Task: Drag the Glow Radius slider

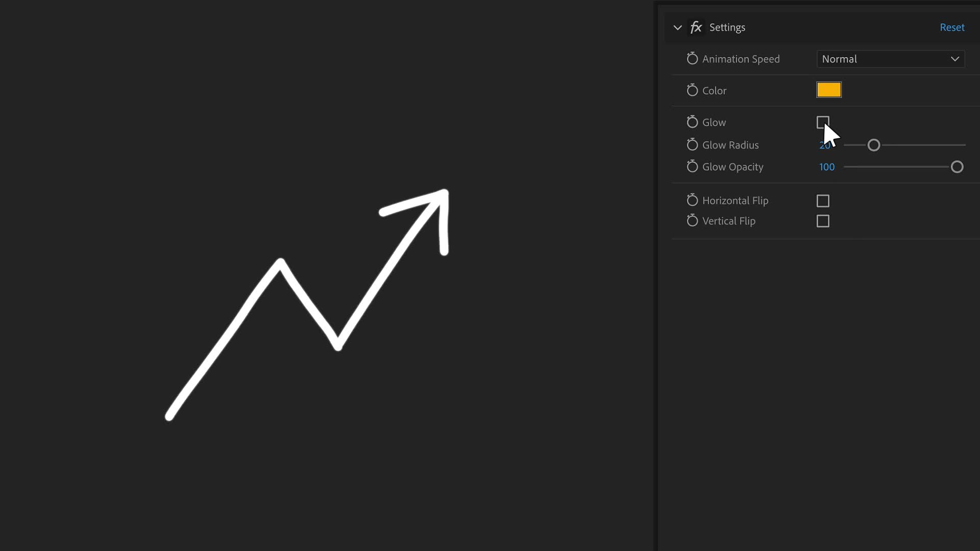Action: tap(873, 145)
